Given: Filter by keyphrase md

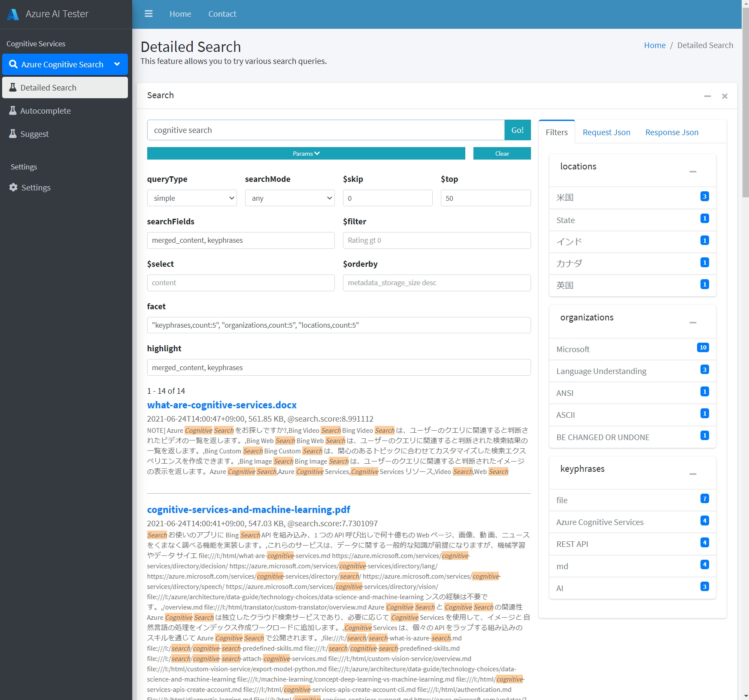Looking at the screenshot, I should coord(633,566).
